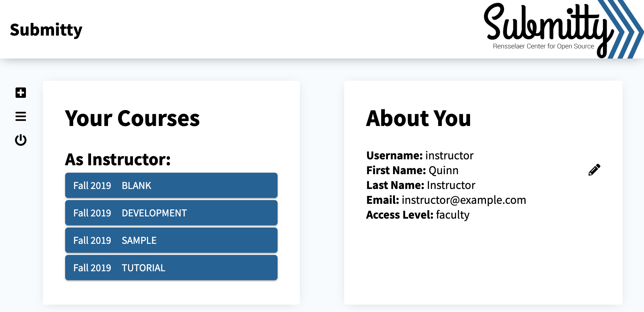This screenshot has height=312, width=644.
Task: Click the Last Name Instructor line
Action: pyautogui.click(x=421, y=185)
